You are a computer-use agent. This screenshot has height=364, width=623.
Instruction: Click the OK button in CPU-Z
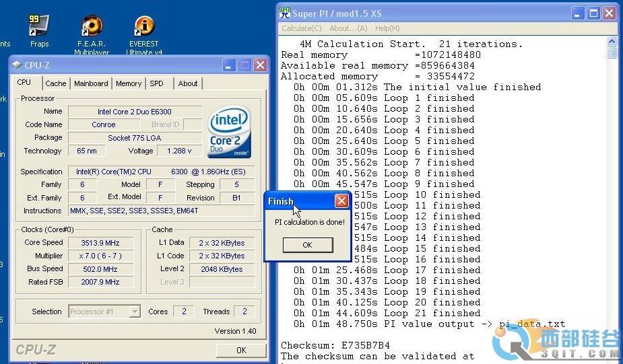tap(241, 350)
